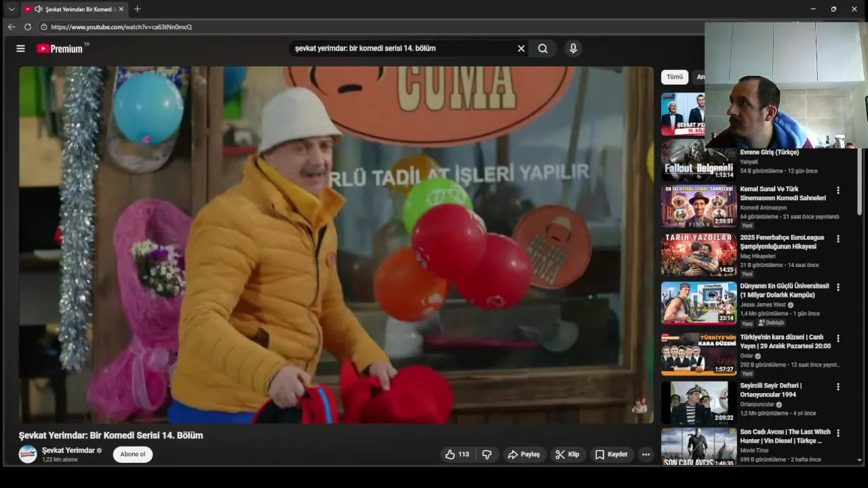The height and width of the screenshot is (488, 868).
Task: Open Onlar channel name
Action: pos(747,356)
